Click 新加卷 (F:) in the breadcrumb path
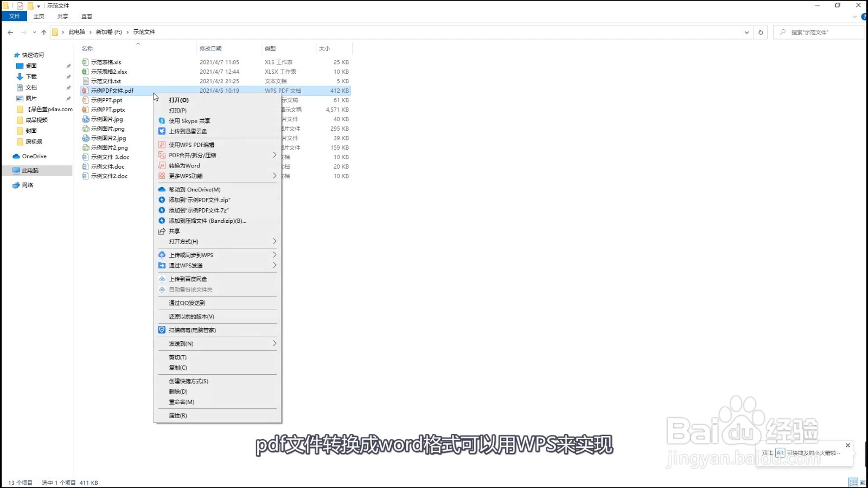The height and width of the screenshot is (488, 868). tap(109, 32)
